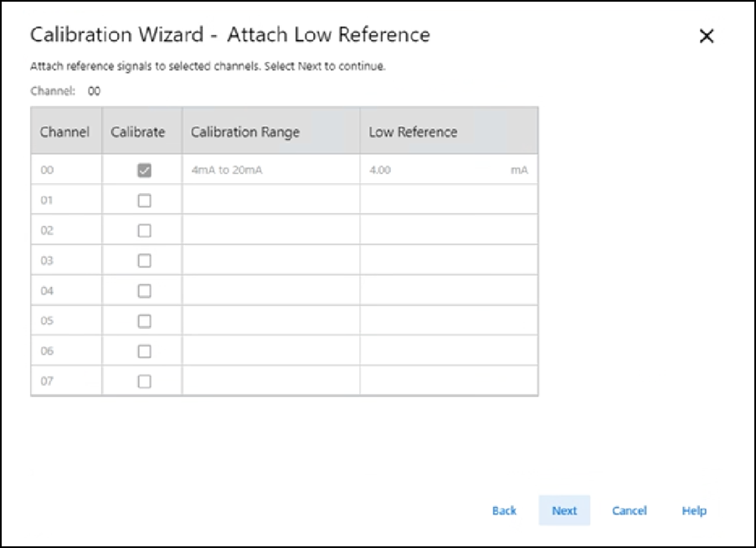The height and width of the screenshot is (548, 756).
Task: Go Back to the previous wizard step
Action: (504, 510)
